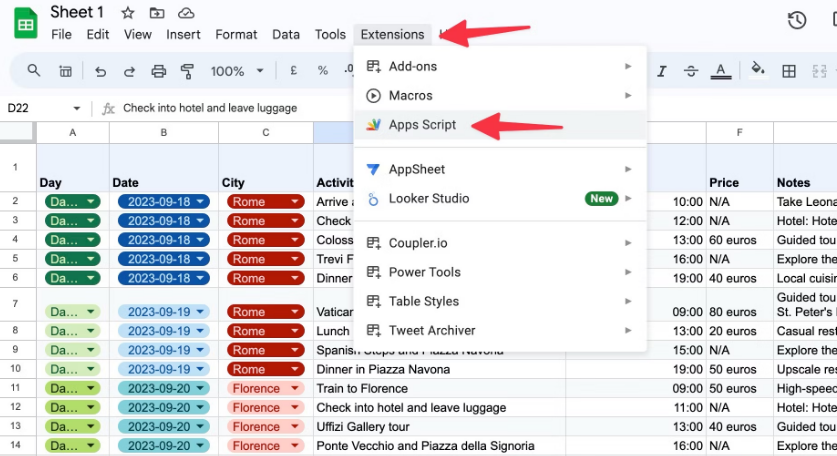
Task: Check cloud save status icon
Action: 186,13
